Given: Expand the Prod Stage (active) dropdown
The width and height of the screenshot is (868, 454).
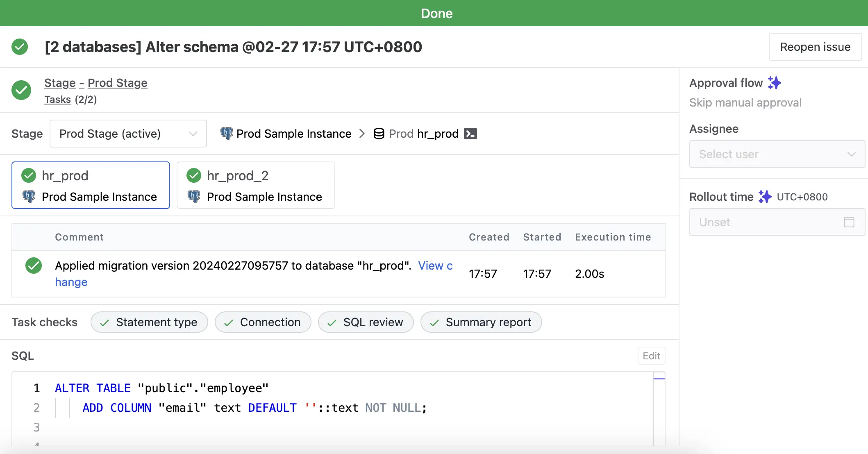Looking at the screenshot, I should pyautogui.click(x=128, y=134).
